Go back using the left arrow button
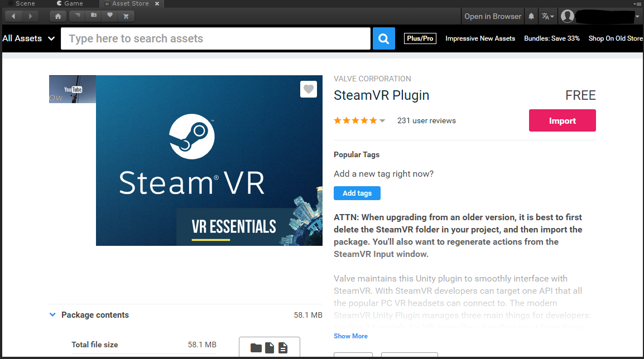 point(13,16)
